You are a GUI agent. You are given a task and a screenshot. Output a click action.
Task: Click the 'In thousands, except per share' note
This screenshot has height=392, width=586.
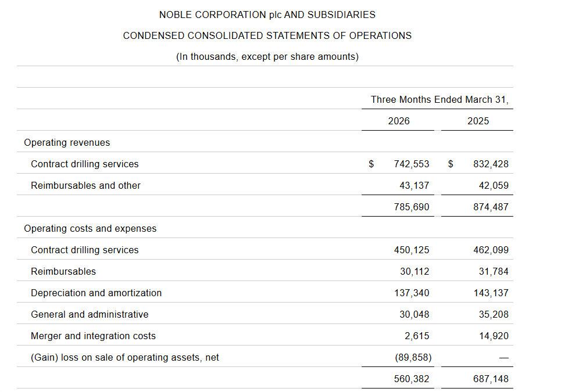click(267, 57)
